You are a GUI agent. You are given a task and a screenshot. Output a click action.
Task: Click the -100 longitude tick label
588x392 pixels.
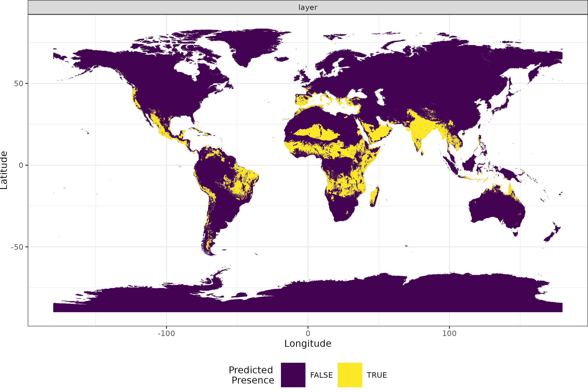pyautogui.click(x=166, y=333)
